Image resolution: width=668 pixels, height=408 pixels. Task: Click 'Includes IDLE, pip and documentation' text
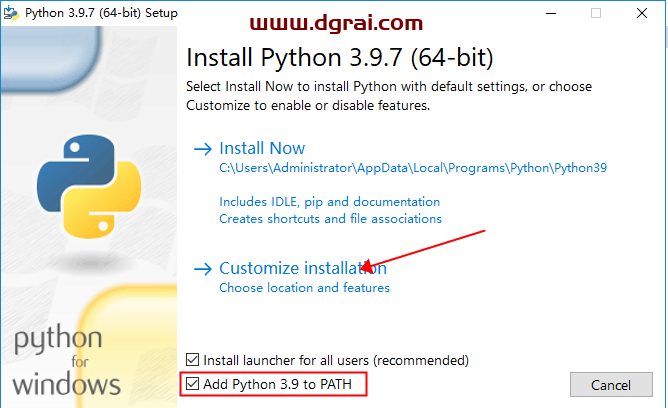[x=329, y=201]
